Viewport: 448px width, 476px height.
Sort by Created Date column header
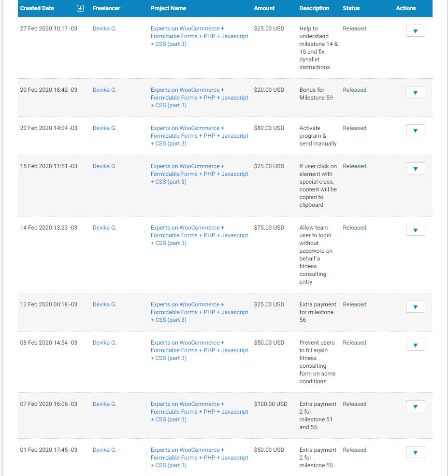click(37, 8)
